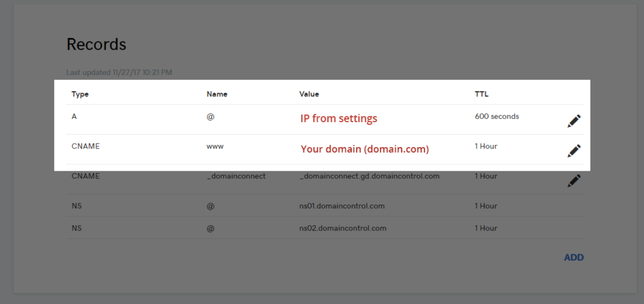
Task: Click the Records heading
Action: point(96,44)
